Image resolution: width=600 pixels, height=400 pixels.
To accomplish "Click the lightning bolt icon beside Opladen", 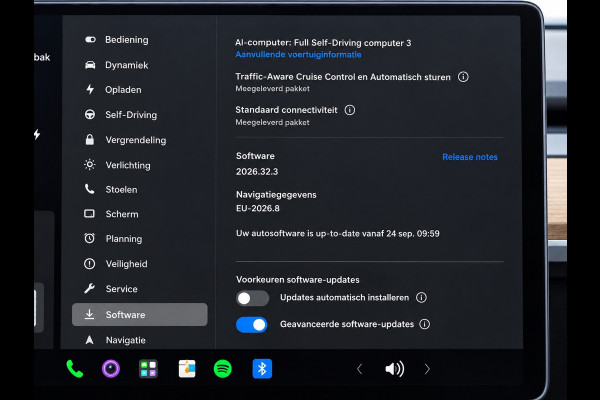I will [x=90, y=89].
